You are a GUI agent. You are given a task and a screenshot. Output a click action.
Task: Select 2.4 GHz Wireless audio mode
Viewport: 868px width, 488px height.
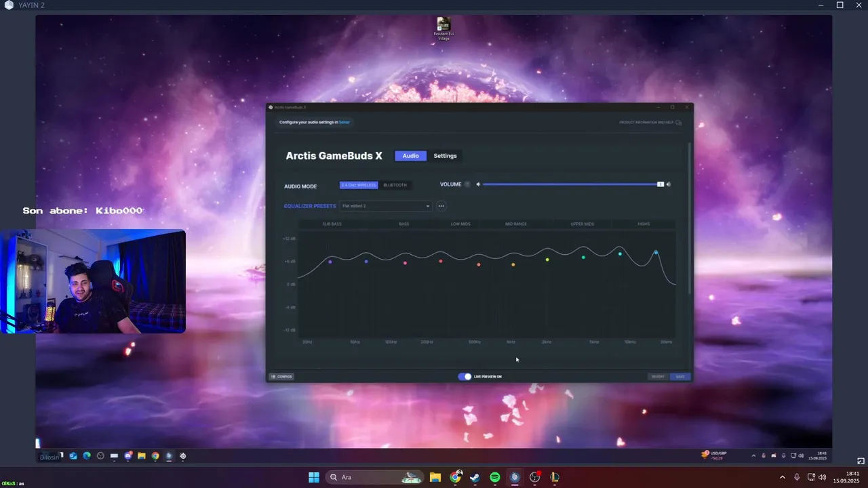pos(359,185)
